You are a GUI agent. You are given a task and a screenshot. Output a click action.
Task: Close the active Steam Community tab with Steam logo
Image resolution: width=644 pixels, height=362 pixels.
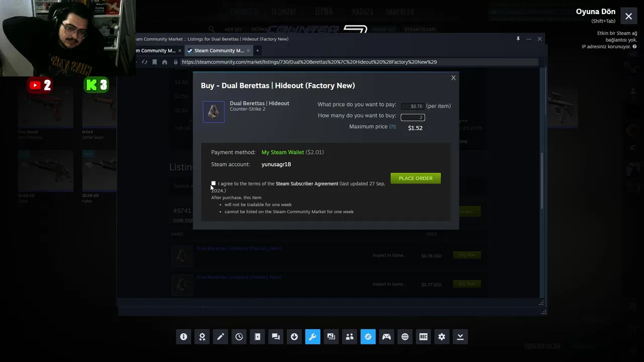coord(248,50)
